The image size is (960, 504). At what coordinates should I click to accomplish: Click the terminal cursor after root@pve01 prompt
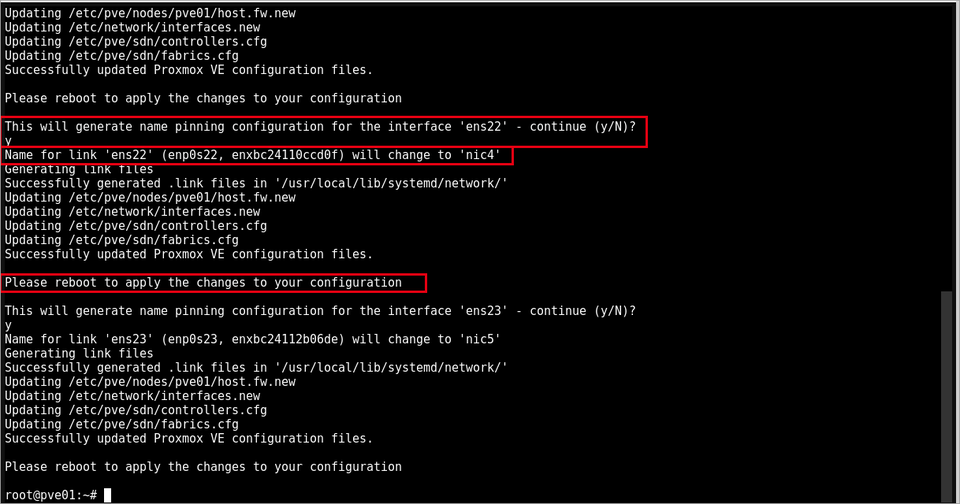(108, 495)
